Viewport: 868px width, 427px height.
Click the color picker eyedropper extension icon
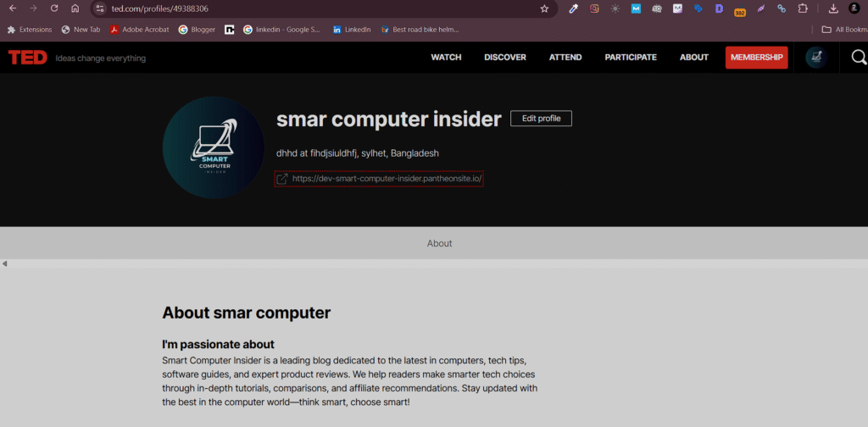(x=574, y=8)
